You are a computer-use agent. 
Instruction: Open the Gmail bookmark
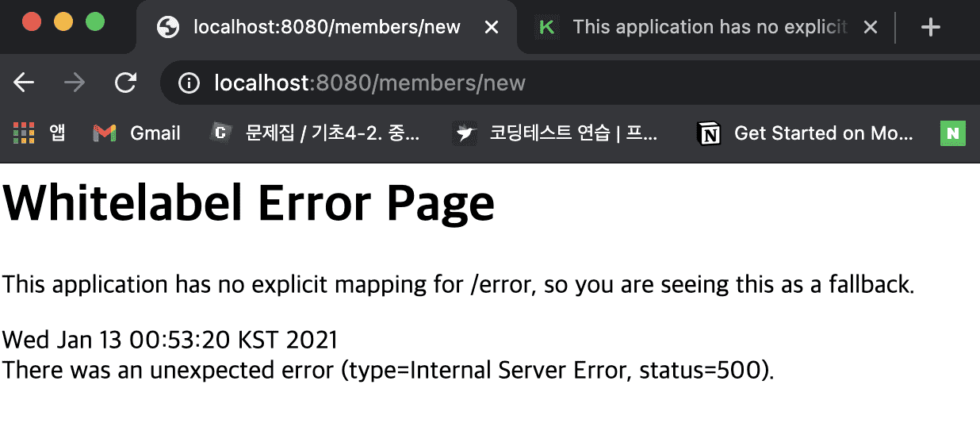[x=136, y=133]
